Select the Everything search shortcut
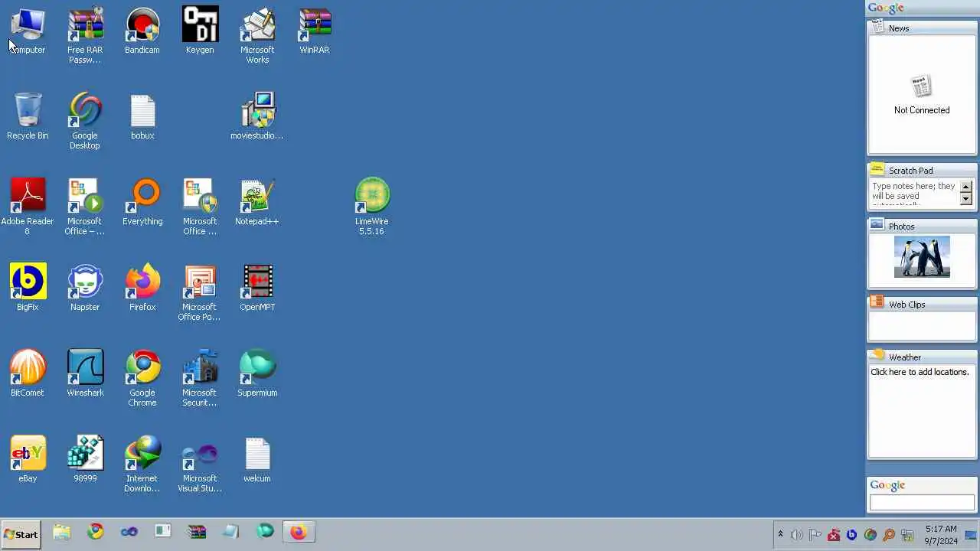 (x=142, y=202)
